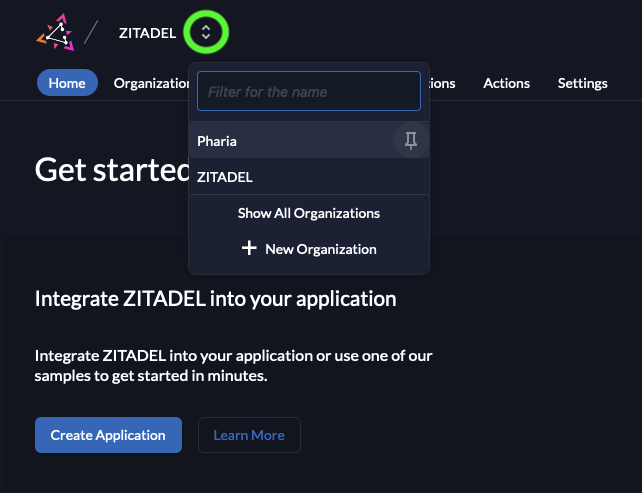Go to the Settings tab
This screenshot has height=493, width=642.
pyautogui.click(x=582, y=83)
